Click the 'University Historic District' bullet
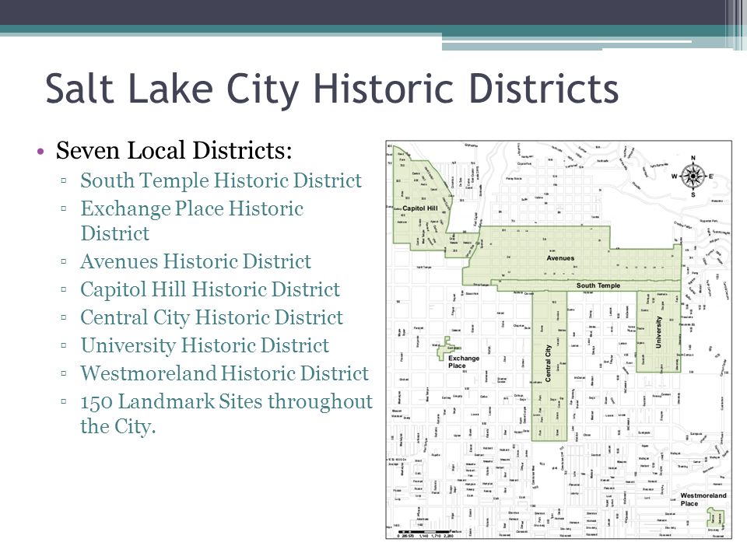Image resolution: width=747 pixels, height=560 pixels. coord(205,345)
